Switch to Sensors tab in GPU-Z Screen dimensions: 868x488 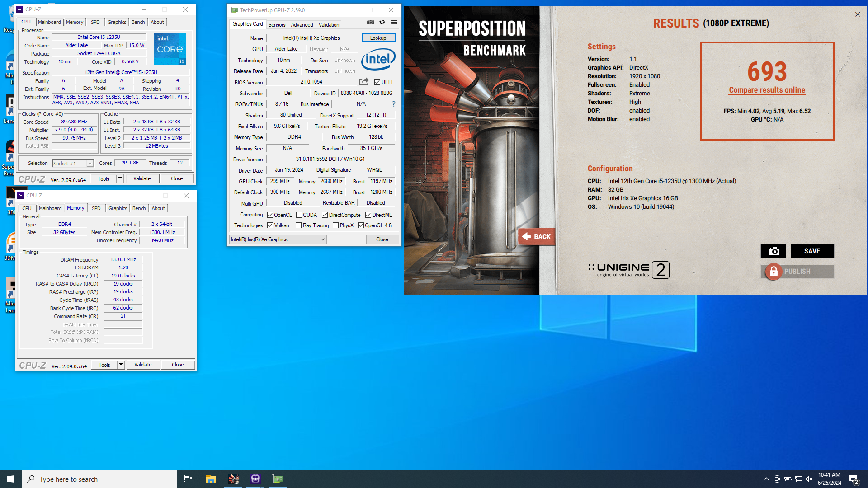(x=277, y=25)
